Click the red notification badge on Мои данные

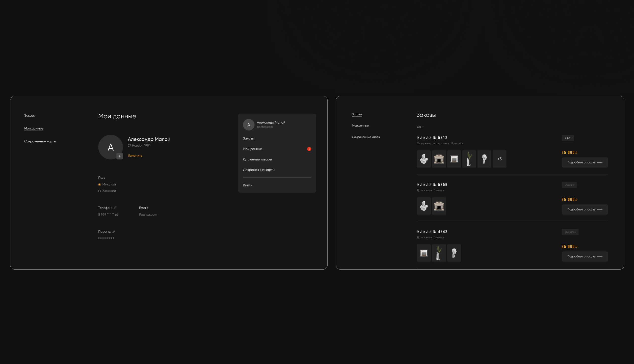[309, 149]
